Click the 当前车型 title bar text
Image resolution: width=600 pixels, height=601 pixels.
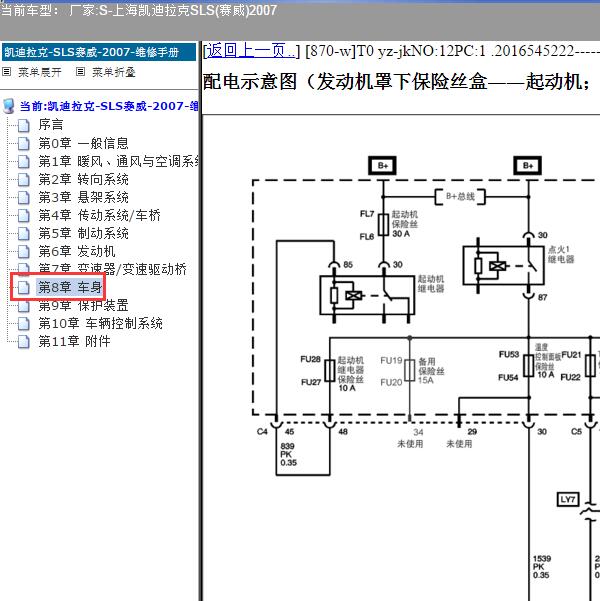pos(138,10)
